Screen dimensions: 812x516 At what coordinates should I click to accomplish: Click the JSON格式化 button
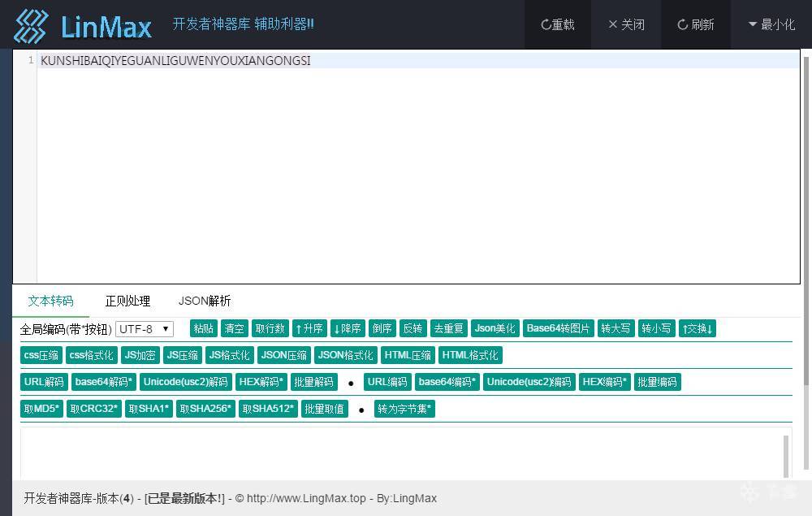[x=345, y=355]
